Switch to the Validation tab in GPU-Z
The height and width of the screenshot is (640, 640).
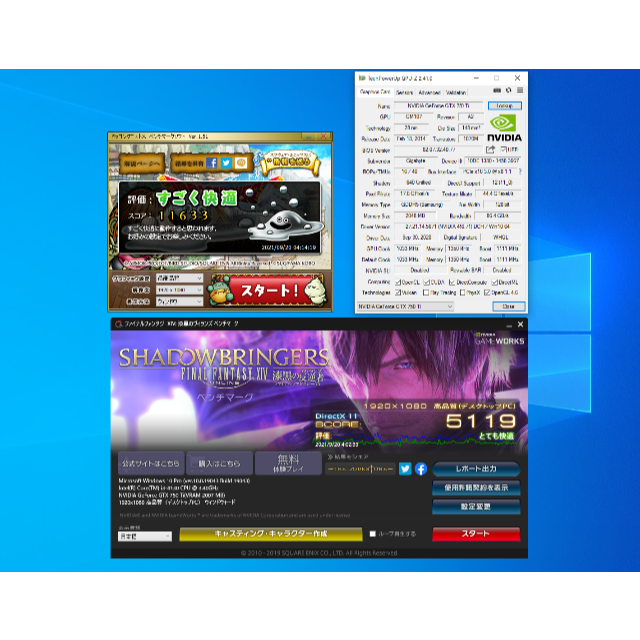point(456,92)
